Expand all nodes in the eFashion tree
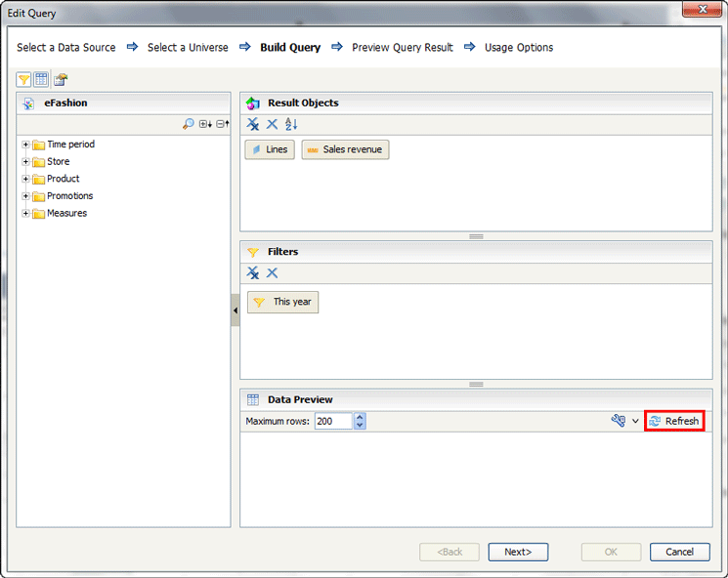The image size is (728, 578). 204,124
